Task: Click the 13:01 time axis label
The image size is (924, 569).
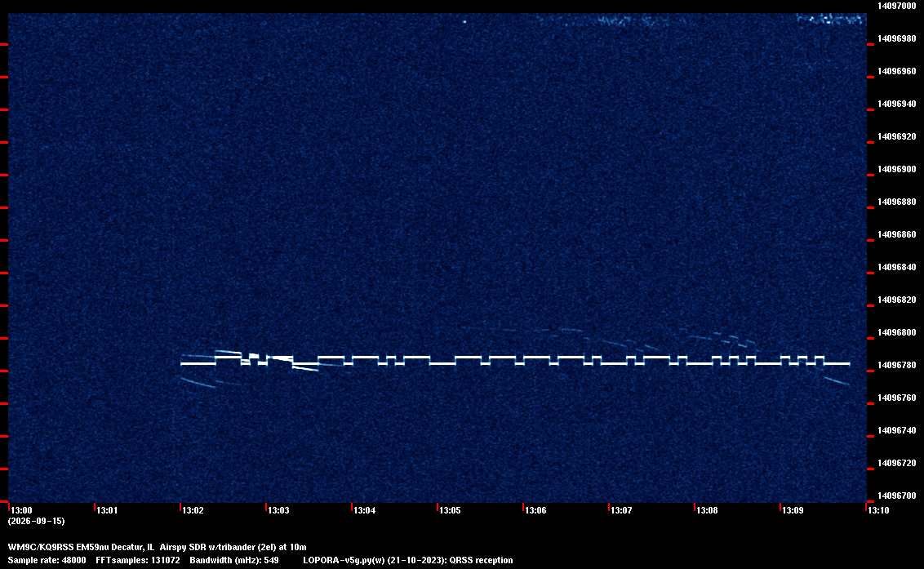Action: pos(107,510)
